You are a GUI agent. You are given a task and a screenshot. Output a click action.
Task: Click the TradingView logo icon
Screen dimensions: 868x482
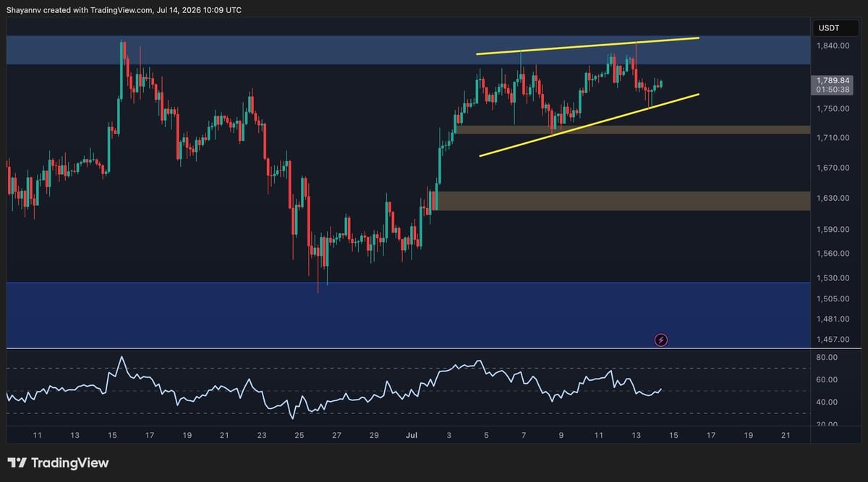pos(17,462)
